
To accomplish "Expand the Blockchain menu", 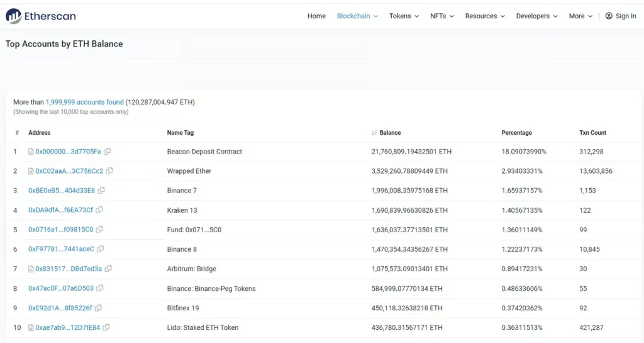I will click(x=357, y=16).
